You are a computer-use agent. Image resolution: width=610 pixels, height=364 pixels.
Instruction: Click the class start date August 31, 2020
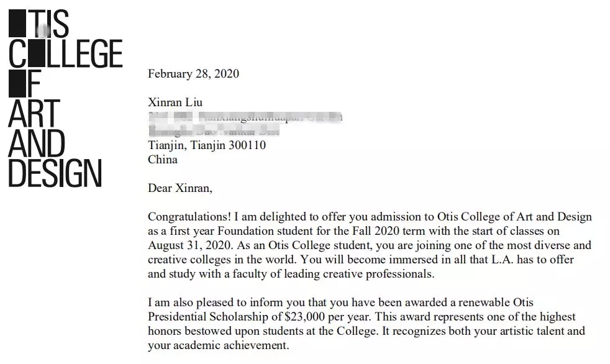tap(186, 245)
